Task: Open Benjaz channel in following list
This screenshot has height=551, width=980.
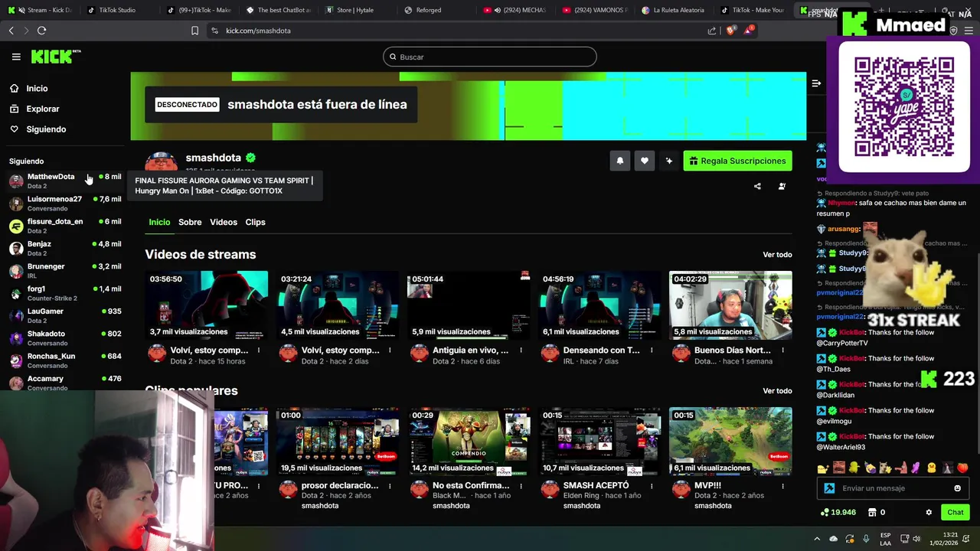Action: tap(65, 248)
